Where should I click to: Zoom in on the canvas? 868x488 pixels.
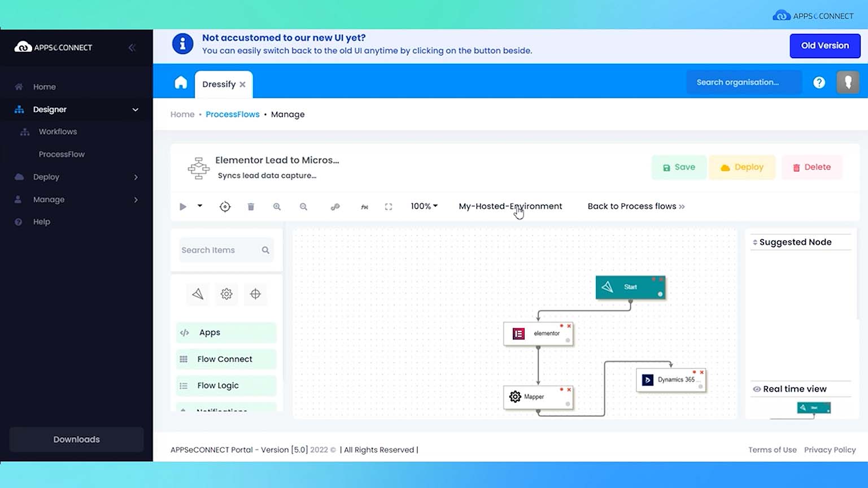[277, 207]
